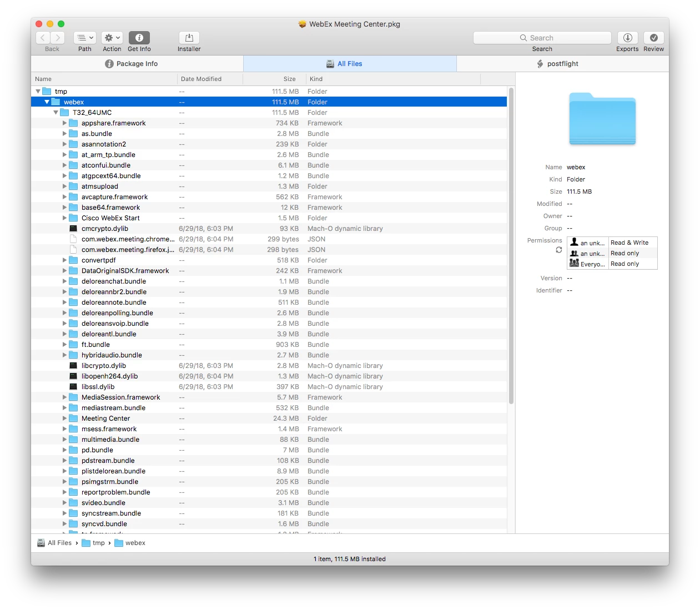Select the deloreannbr2.bundle row

point(269,292)
